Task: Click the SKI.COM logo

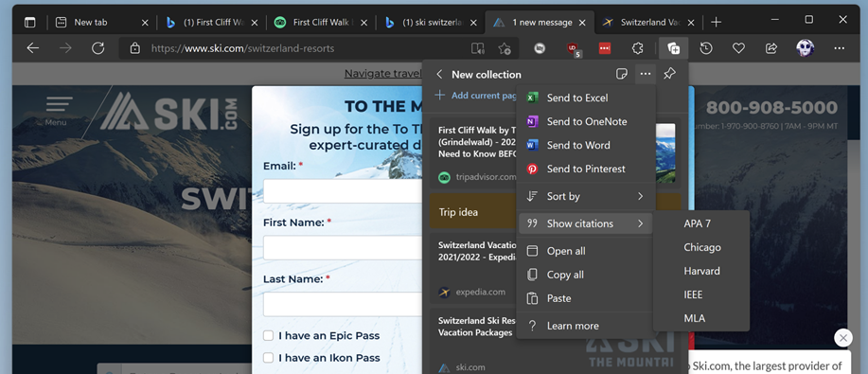Action: click(168, 112)
